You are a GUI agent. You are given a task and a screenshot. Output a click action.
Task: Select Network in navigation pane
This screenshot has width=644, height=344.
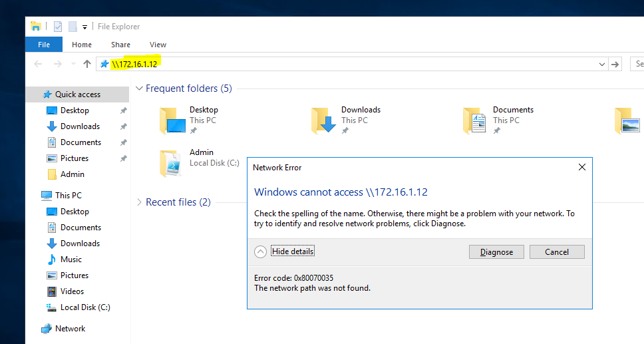click(70, 329)
